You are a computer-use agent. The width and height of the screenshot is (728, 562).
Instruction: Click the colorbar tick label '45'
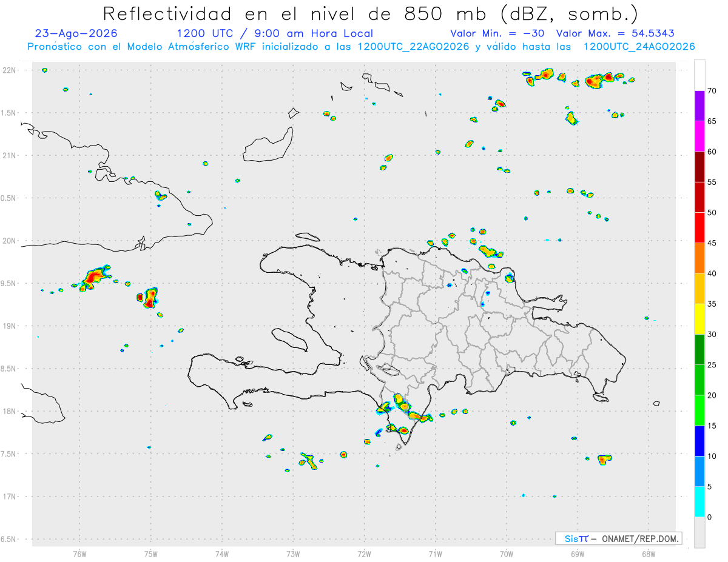pyautogui.click(x=712, y=243)
